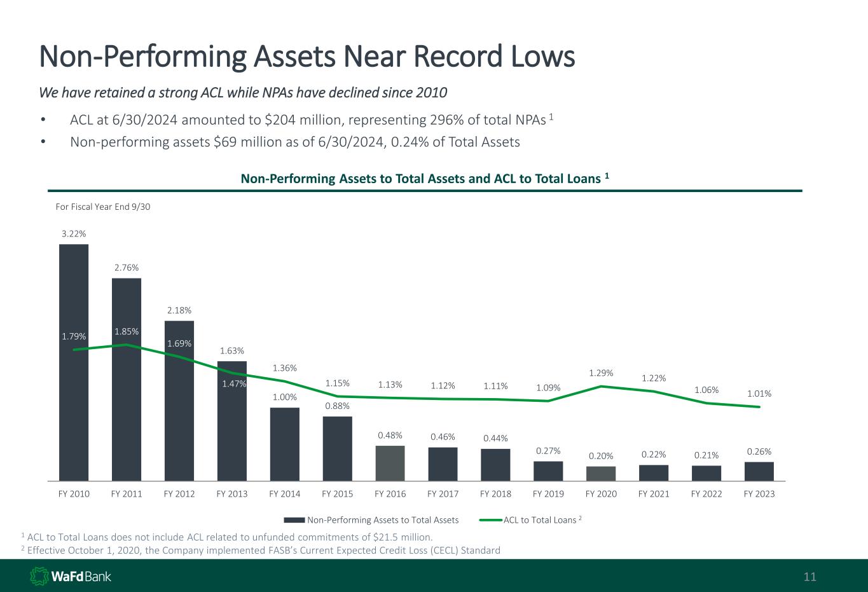This screenshot has width=868, height=592.
Task: Select the FY 2011 bar labeled 2.76%
Action: (127, 380)
